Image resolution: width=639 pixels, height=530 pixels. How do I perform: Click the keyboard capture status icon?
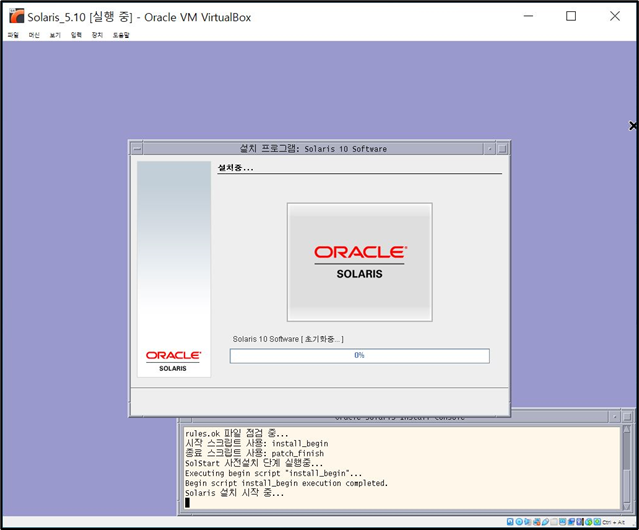point(597,522)
